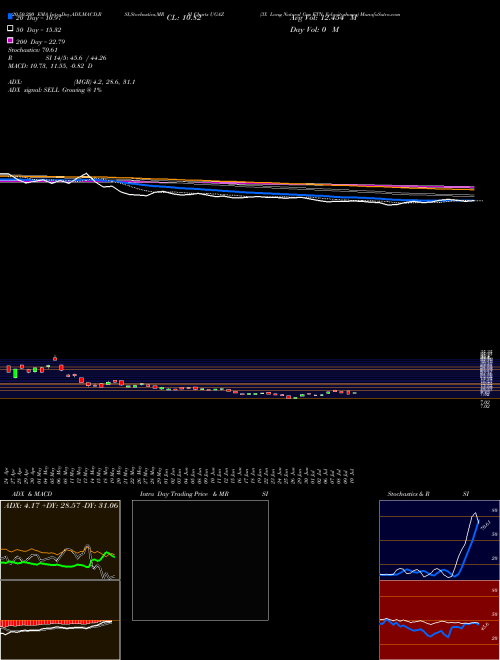The height and width of the screenshot is (660, 500).
Task: Click the 'Day Vol: 0 M' text
Action: tap(314, 29)
